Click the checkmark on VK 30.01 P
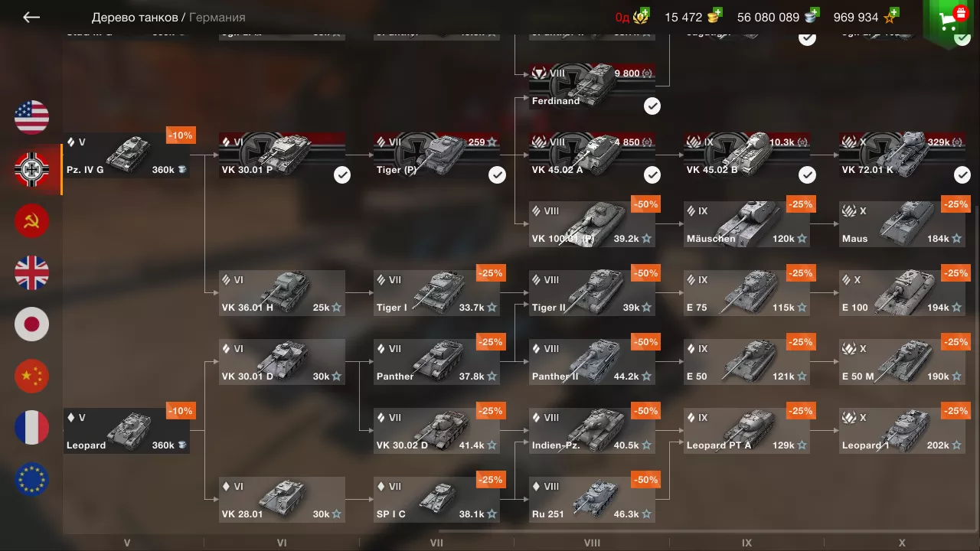The image size is (980, 551). click(x=342, y=175)
